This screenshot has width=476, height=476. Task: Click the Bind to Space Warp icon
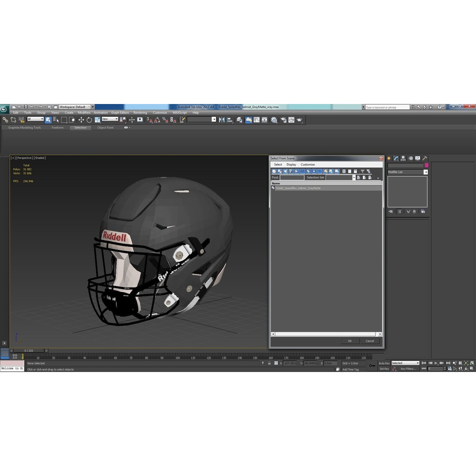click(x=21, y=120)
